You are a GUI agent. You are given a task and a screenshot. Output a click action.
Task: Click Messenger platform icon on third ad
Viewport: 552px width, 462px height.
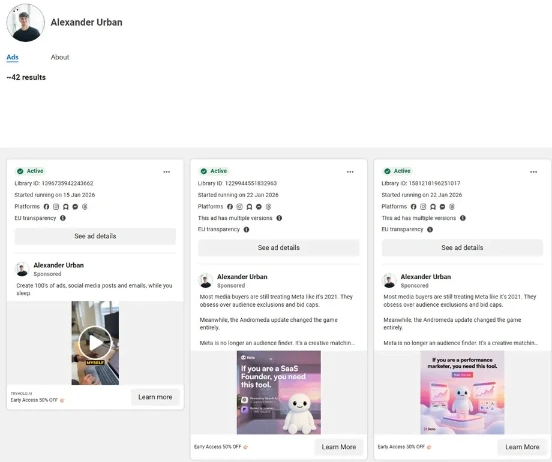click(443, 207)
